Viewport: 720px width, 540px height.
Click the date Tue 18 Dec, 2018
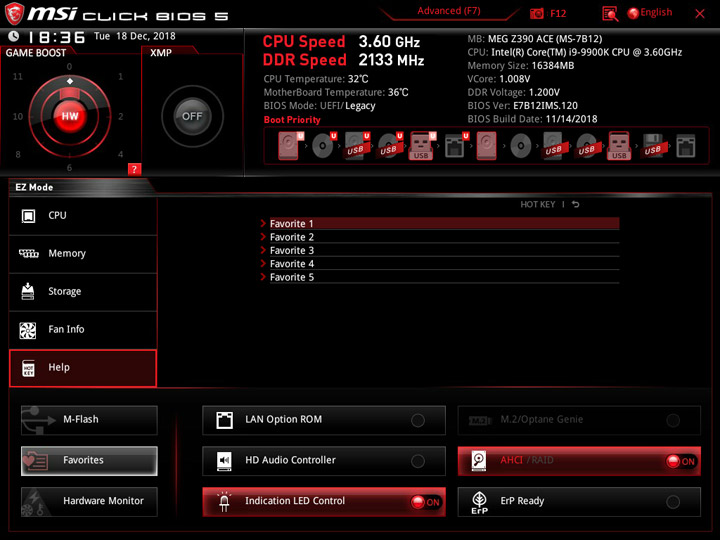[x=135, y=36]
